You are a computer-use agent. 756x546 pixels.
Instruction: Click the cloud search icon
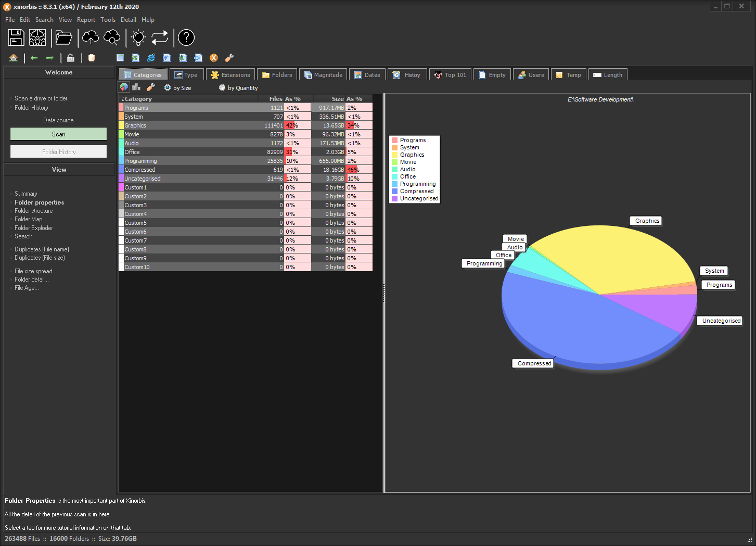point(112,37)
